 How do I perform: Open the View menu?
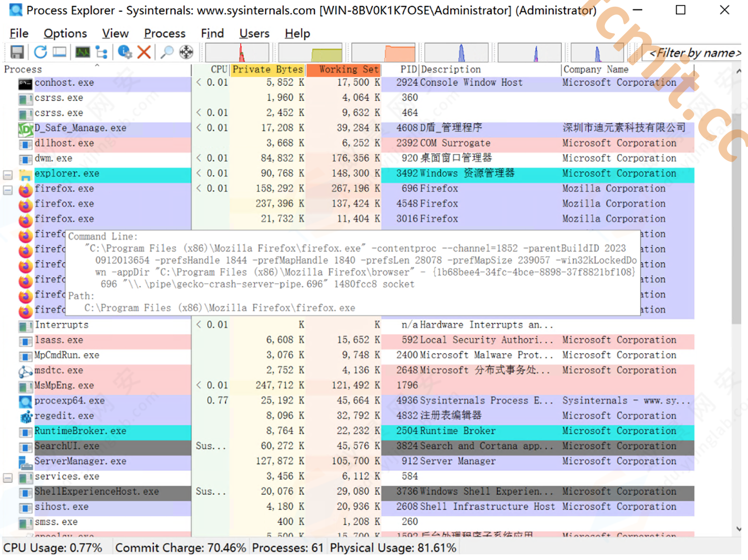[x=115, y=34]
